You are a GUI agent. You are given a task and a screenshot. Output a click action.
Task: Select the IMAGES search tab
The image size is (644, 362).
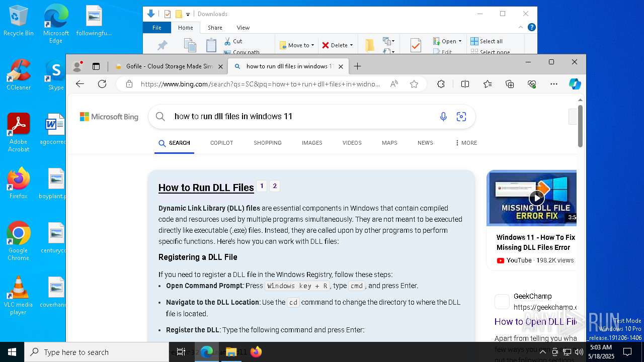click(x=312, y=143)
